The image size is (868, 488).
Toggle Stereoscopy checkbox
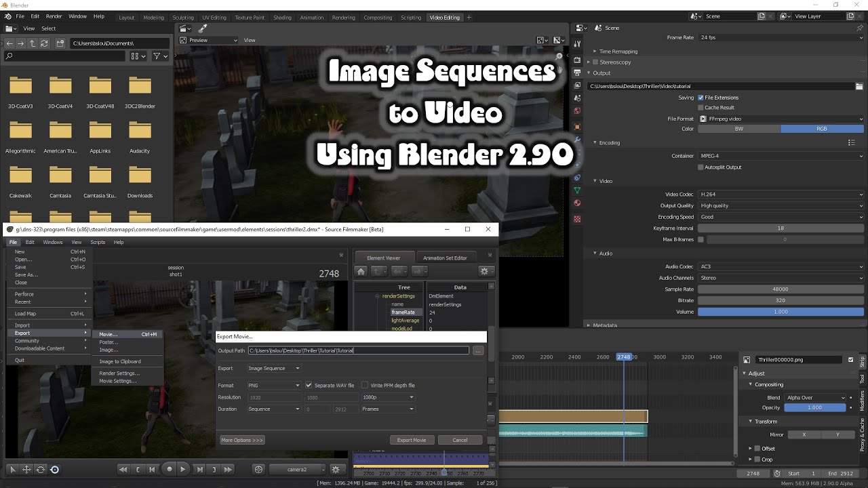pos(595,62)
